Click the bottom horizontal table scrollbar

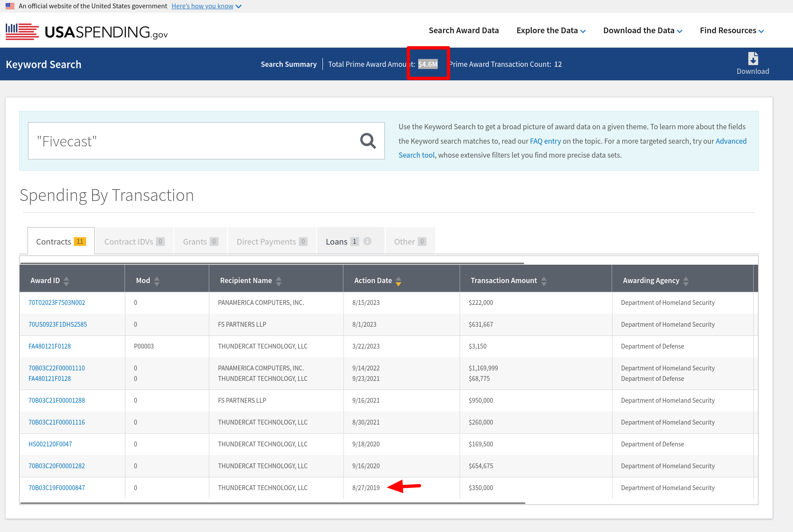click(x=273, y=503)
